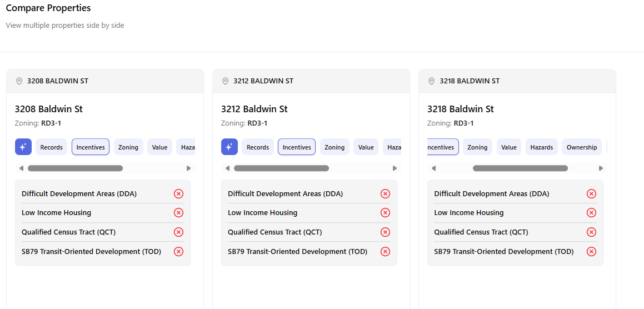
Task: Click right scroll arrow under 3218 Baldwin tabs
Action: (601, 168)
